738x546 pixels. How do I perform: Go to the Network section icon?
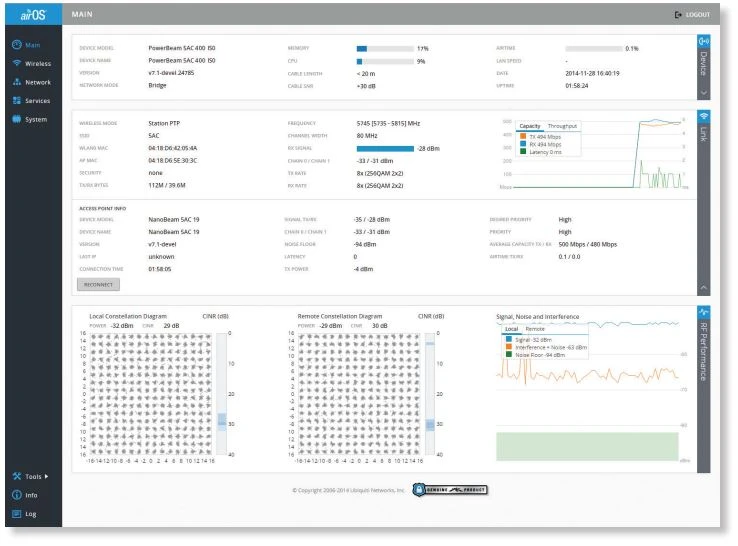click(17, 82)
